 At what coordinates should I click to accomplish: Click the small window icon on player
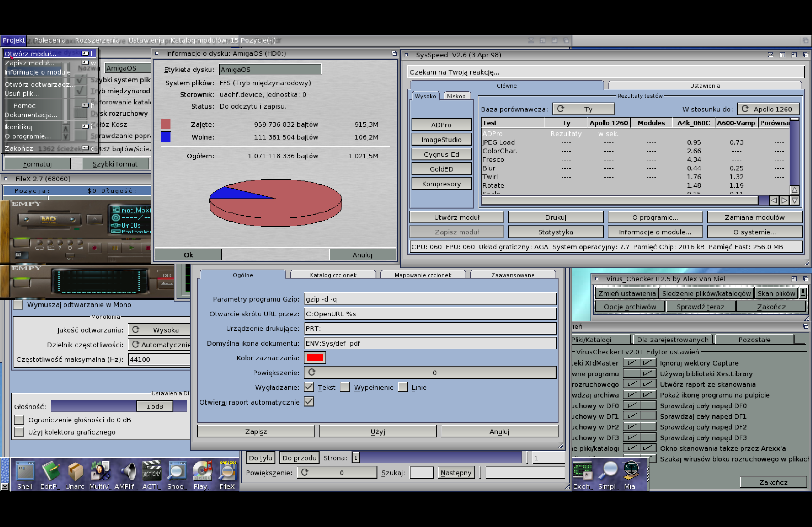point(18,255)
